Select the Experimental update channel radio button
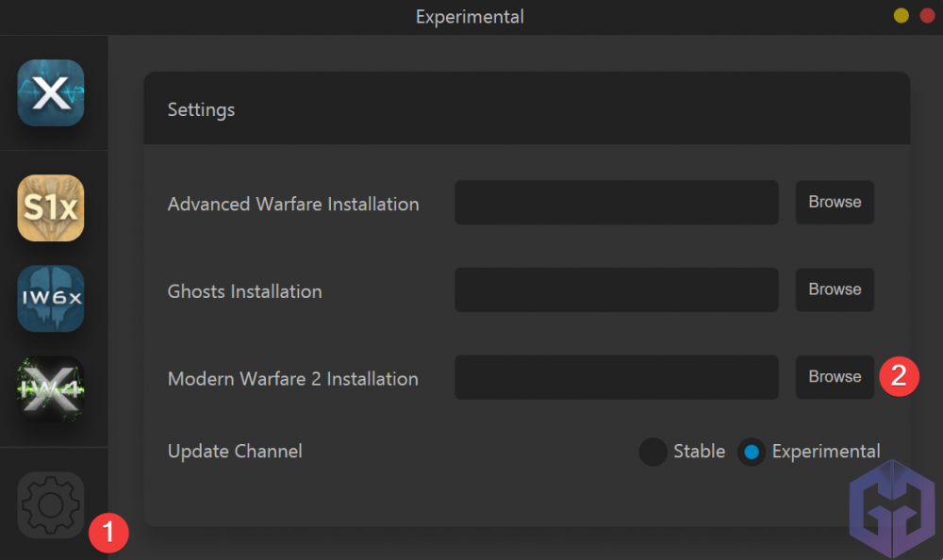This screenshot has height=560, width=943. pyautogui.click(x=752, y=453)
